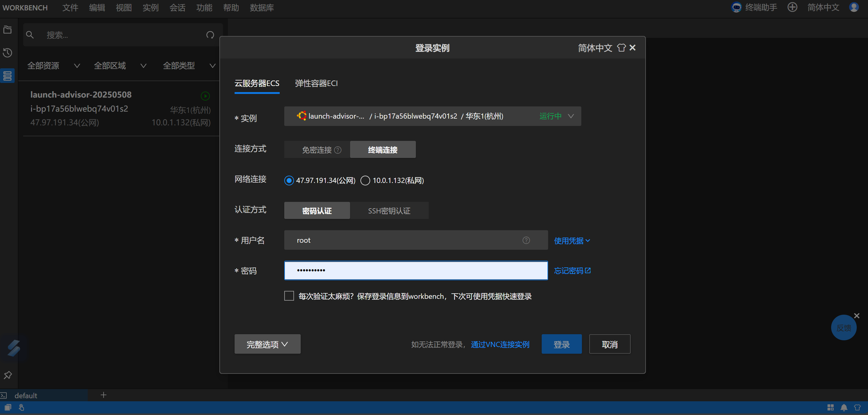Image resolution: width=868 pixels, height=415 pixels.
Task: Select the instance list icon in sidebar
Action: (x=7, y=76)
